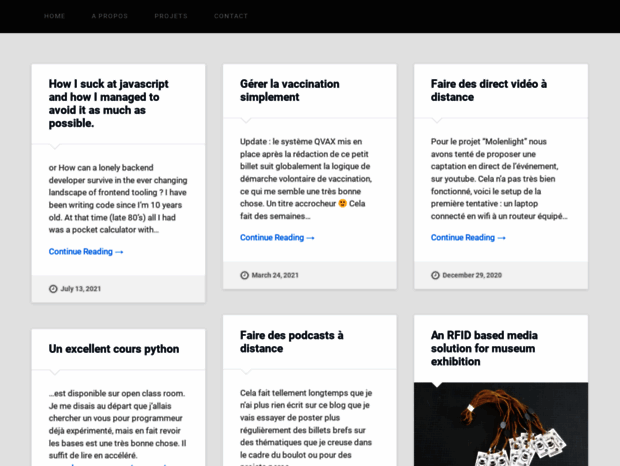
Task: Click the clock icon beside December 29, 2020
Action: (x=435, y=275)
